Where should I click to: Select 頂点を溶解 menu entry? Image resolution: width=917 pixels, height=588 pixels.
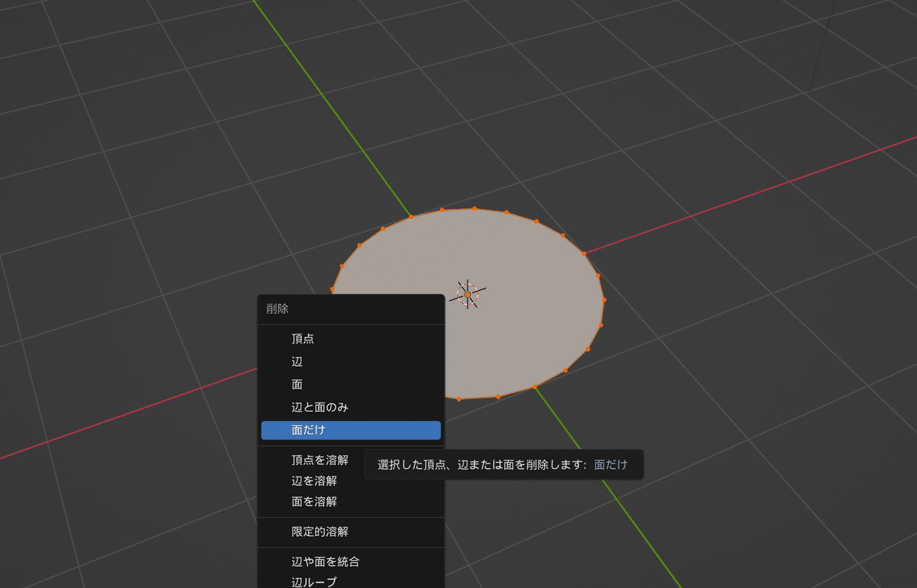pos(351,460)
